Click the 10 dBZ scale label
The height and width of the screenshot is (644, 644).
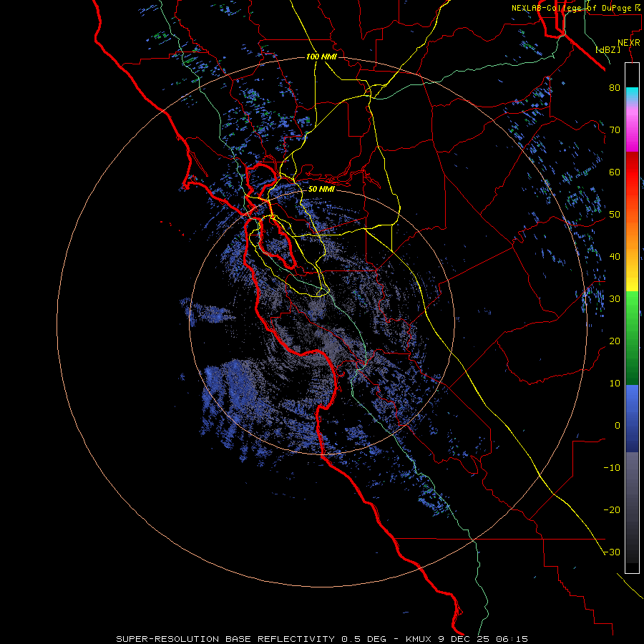pyautogui.click(x=615, y=384)
